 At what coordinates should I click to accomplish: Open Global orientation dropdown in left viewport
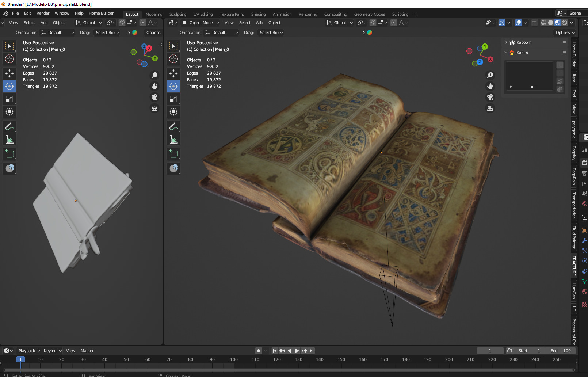click(x=88, y=23)
